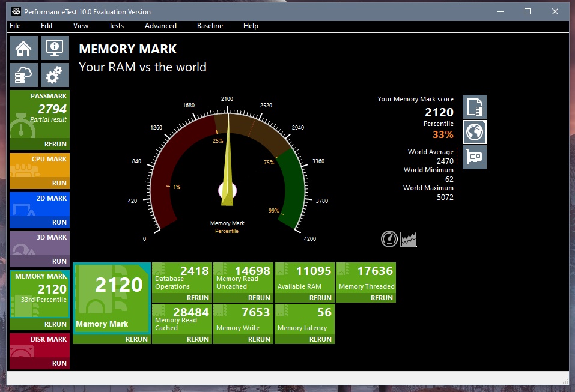Select the 2D Mark tile
This screenshot has height=392, width=575.
[40, 205]
